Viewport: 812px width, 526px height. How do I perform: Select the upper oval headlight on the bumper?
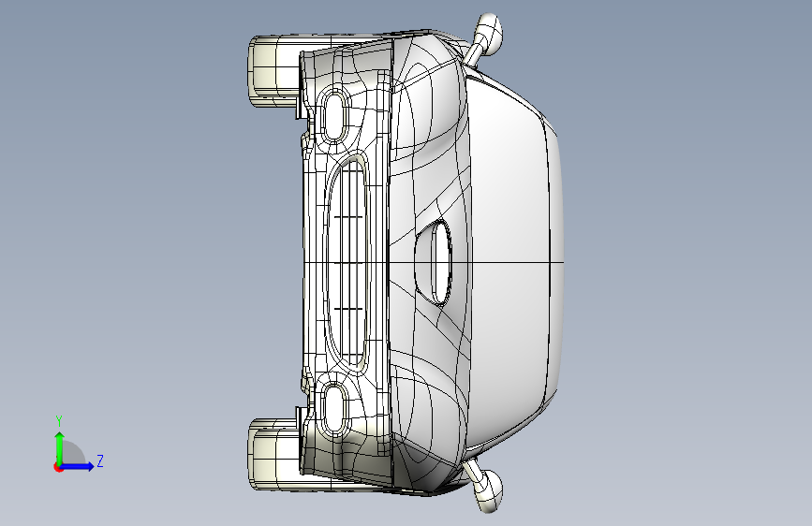(335, 115)
